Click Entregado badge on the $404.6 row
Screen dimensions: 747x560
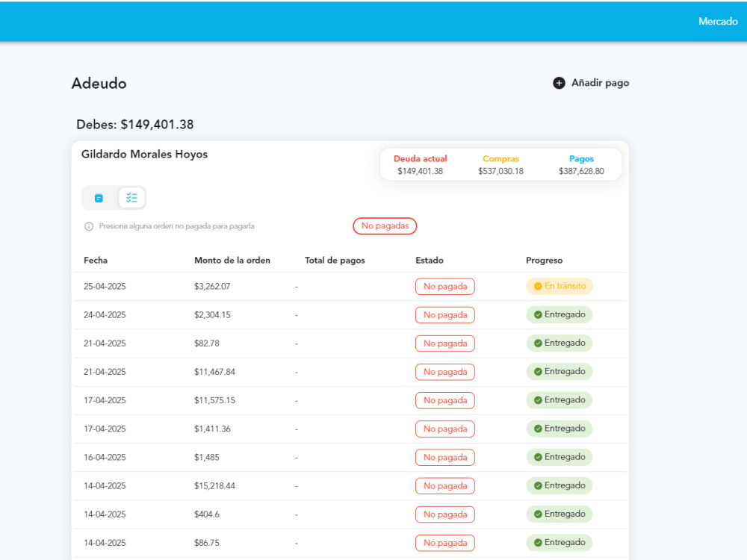(x=560, y=514)
